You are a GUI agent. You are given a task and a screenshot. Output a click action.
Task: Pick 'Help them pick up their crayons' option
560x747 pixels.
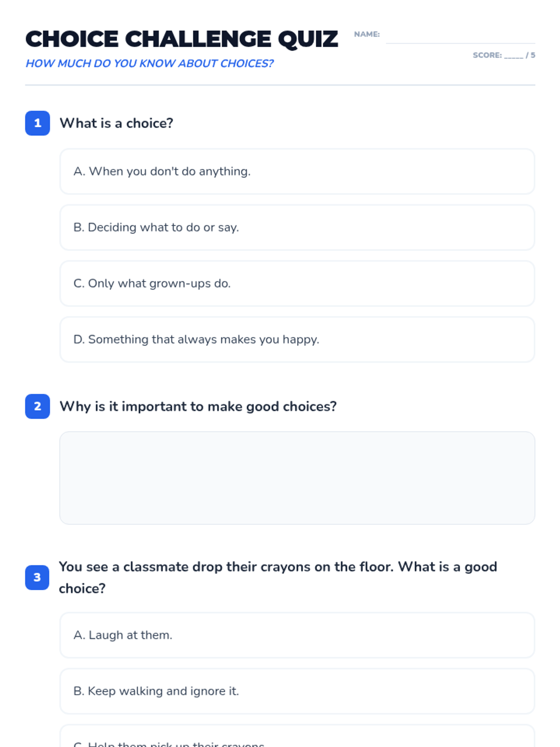[x=297, y=736]
